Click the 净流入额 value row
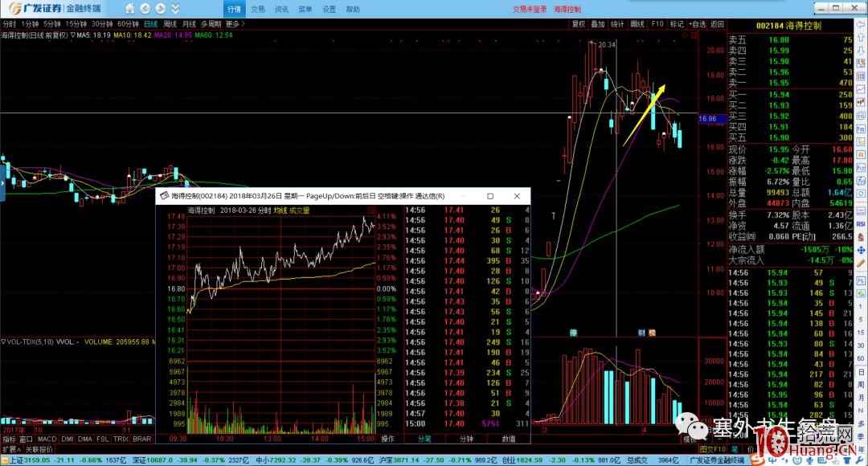The height and width of the screenshot is (466, 868). pyautogui.click(x=790, y=250)
